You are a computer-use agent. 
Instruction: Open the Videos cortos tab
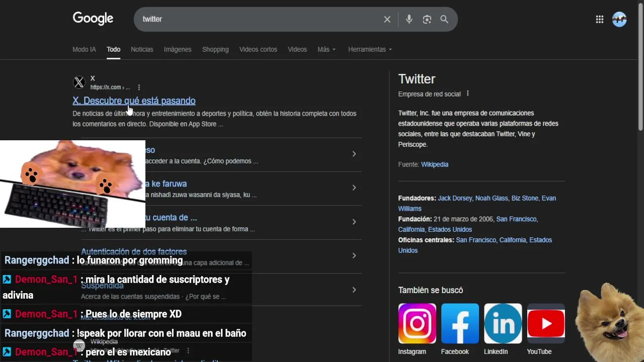258,49
